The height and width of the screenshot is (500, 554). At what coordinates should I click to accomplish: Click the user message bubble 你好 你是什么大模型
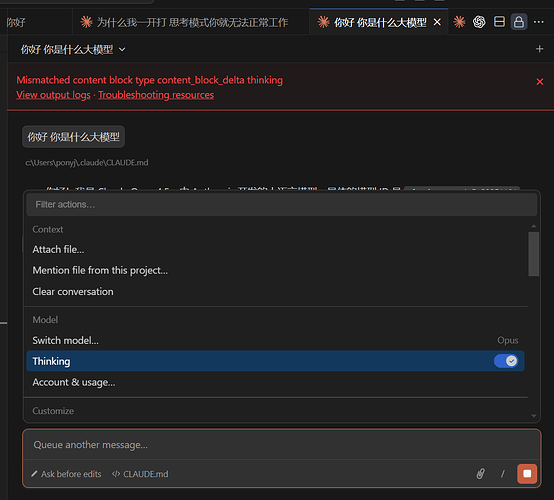point(73,137)
